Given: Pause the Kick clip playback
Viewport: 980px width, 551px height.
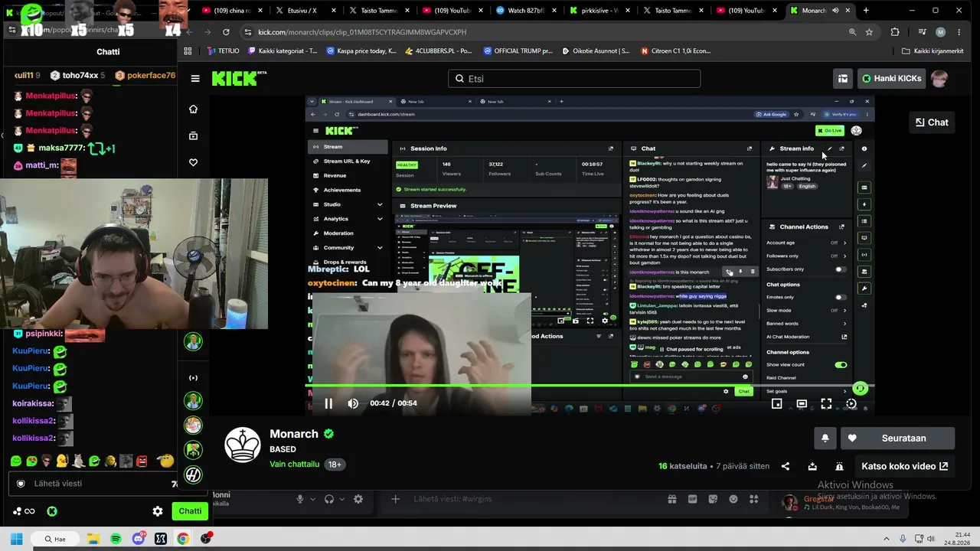Looking at the screenshot, I should click(x=328, y=403).
